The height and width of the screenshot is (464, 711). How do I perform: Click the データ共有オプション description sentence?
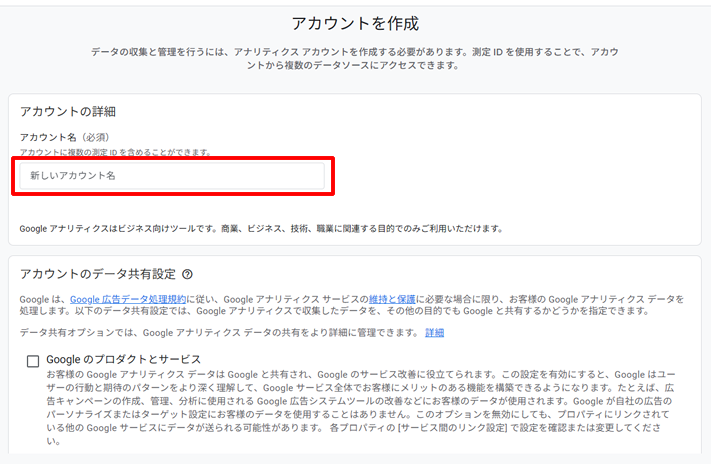tap(220, 333)
